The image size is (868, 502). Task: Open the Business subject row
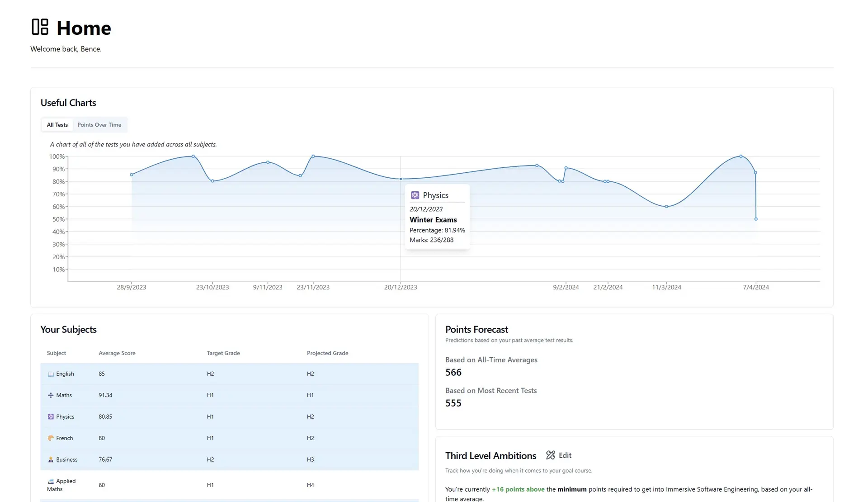229,459
